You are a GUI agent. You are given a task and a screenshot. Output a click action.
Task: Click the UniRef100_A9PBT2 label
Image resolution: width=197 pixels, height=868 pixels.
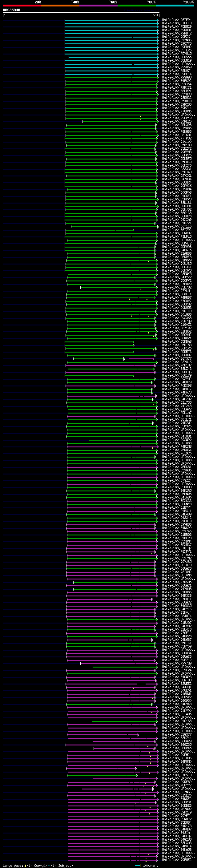coord(177,33)
